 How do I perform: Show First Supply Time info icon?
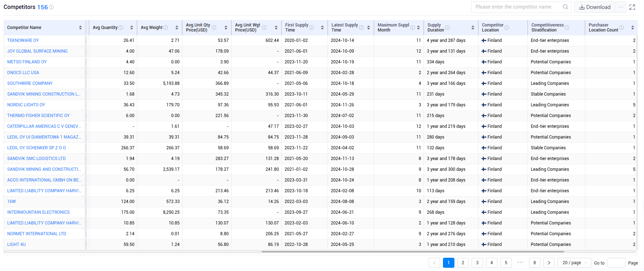[x=311, y=28]
